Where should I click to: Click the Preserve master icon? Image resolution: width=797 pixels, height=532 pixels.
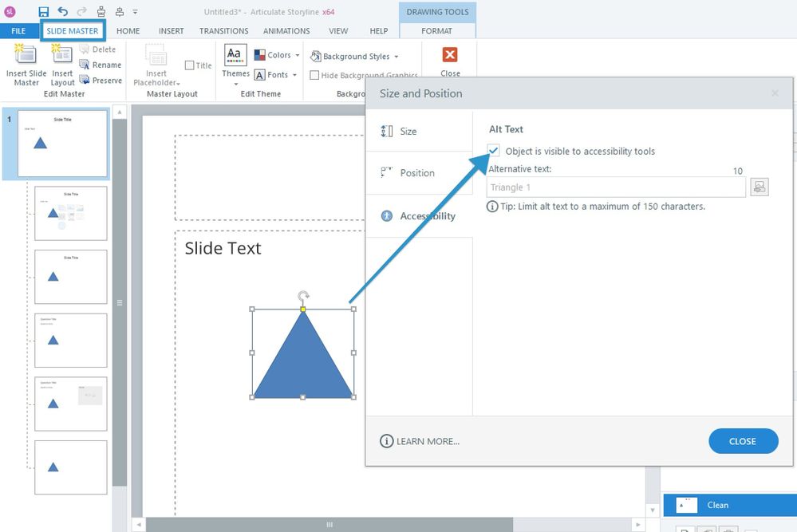(x=85, y=80)
